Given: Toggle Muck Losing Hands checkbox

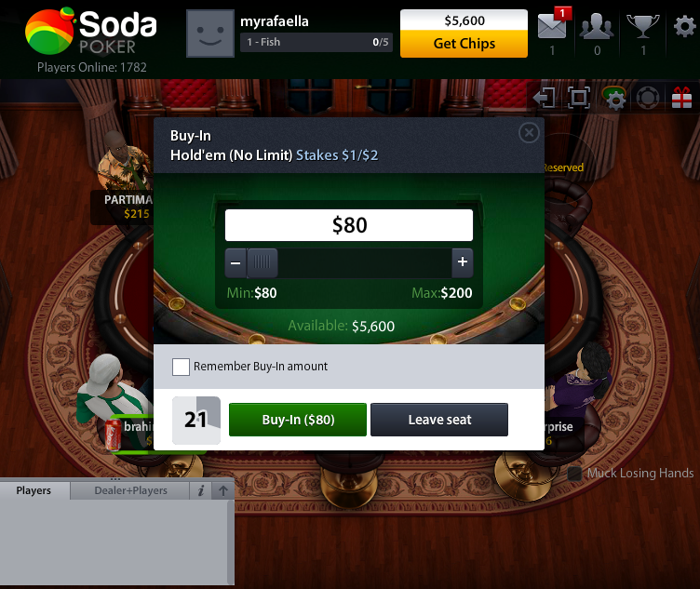Looking at the screenshot, I should 574,474.
